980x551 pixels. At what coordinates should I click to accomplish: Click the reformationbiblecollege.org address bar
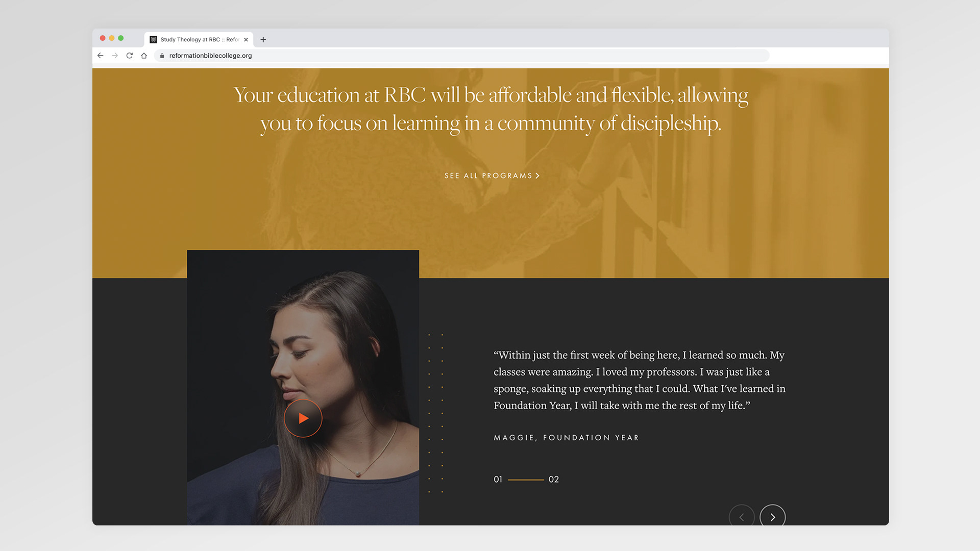(462, 56)
